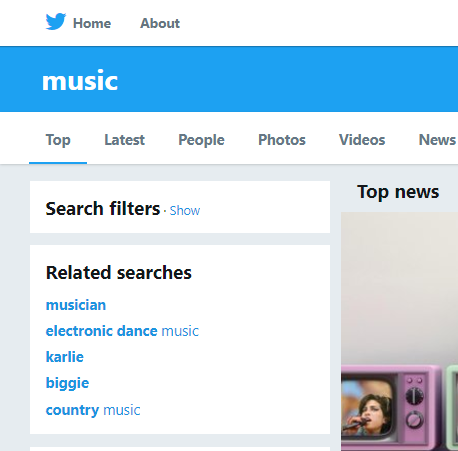Go to the Home link
458x451 pixels.
(x=92, y=23)
